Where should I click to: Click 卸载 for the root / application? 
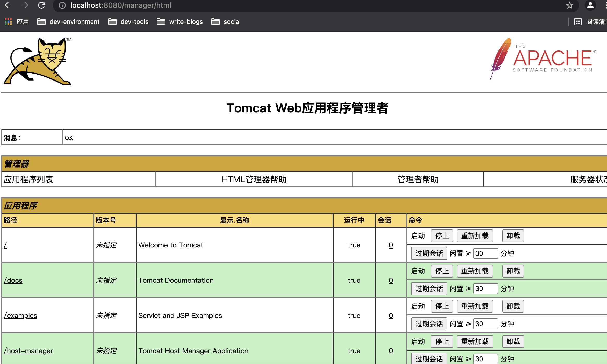(513, 236)
